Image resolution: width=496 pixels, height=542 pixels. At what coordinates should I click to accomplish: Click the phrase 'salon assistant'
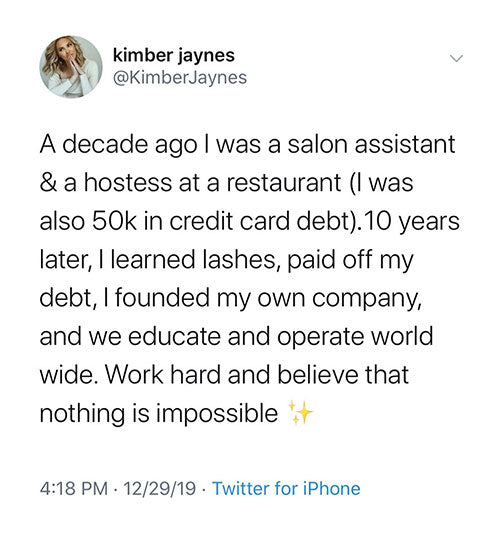[371, 144]
